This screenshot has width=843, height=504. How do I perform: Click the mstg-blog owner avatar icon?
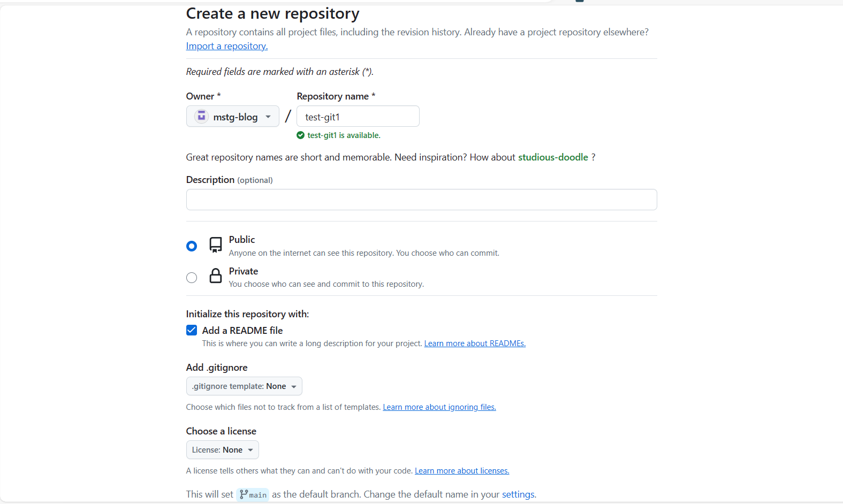tap(201, 116)
